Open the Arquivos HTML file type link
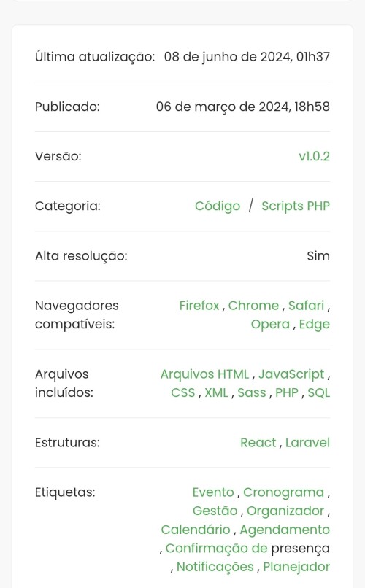The image size is (365, 588). click(204, 374)
